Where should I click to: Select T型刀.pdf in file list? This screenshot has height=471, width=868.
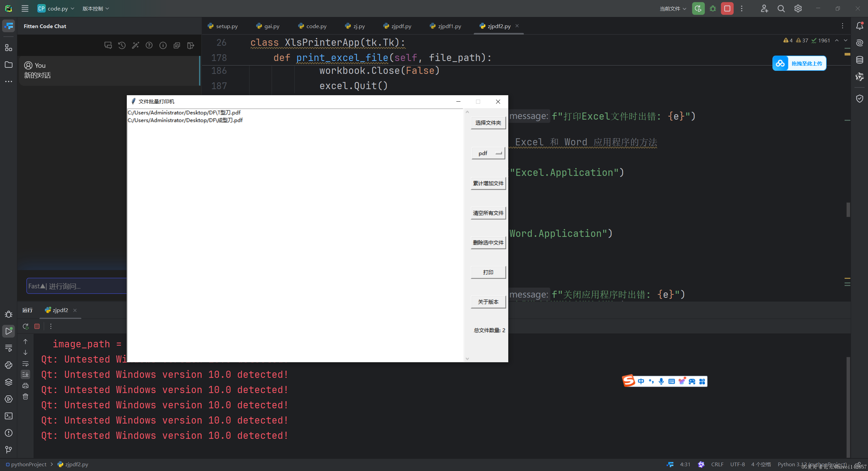click(184, 112)
